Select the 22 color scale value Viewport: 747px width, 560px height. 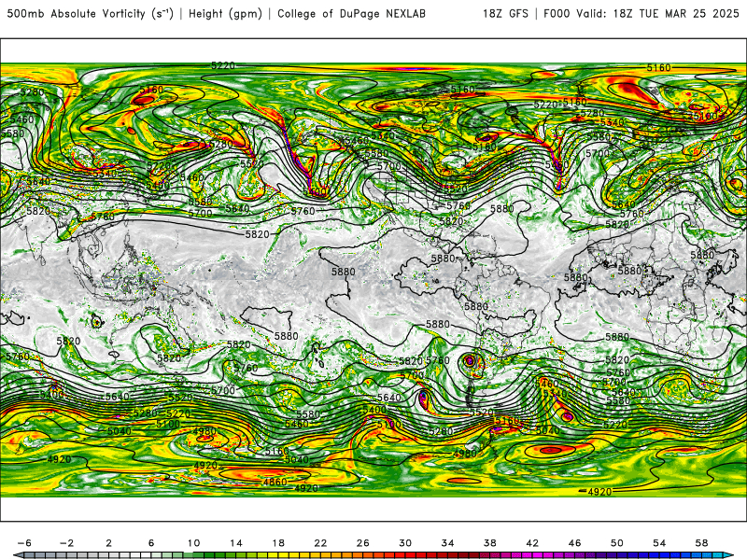pos(320,543)
